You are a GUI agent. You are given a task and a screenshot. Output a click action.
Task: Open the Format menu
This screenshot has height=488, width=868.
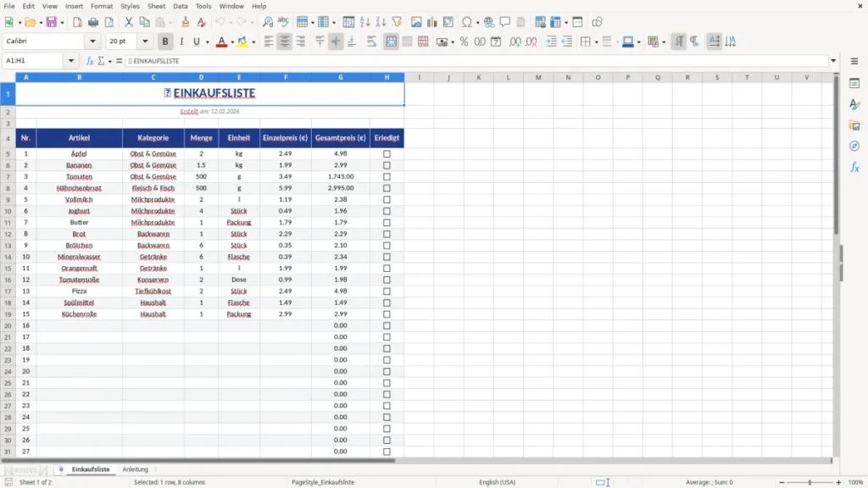(x=102, y=6)
